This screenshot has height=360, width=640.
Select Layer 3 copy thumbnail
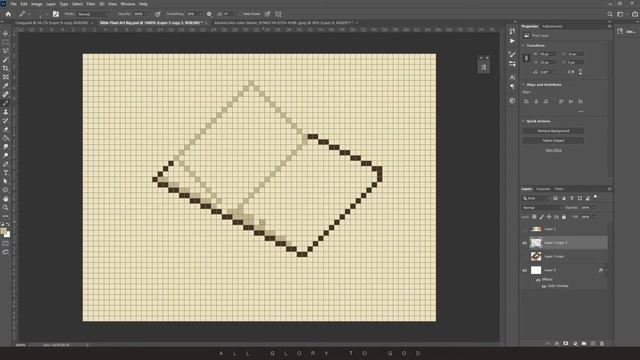pos(536,256)
